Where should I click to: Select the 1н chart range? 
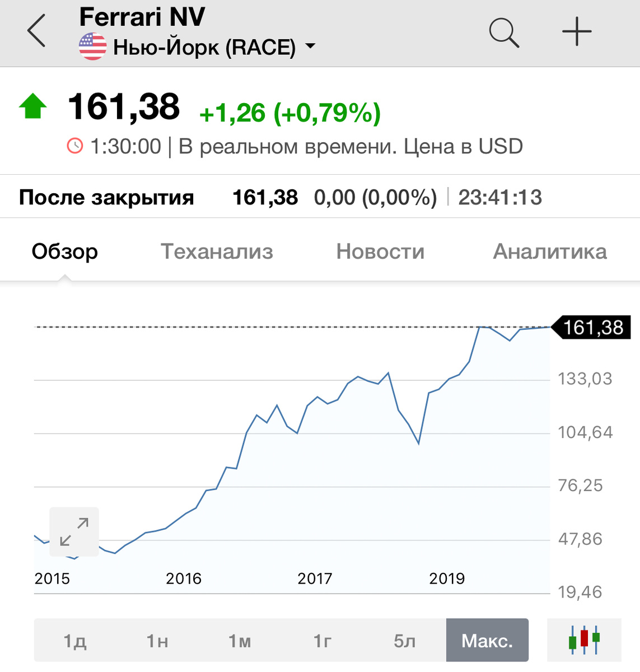point(157,640)
